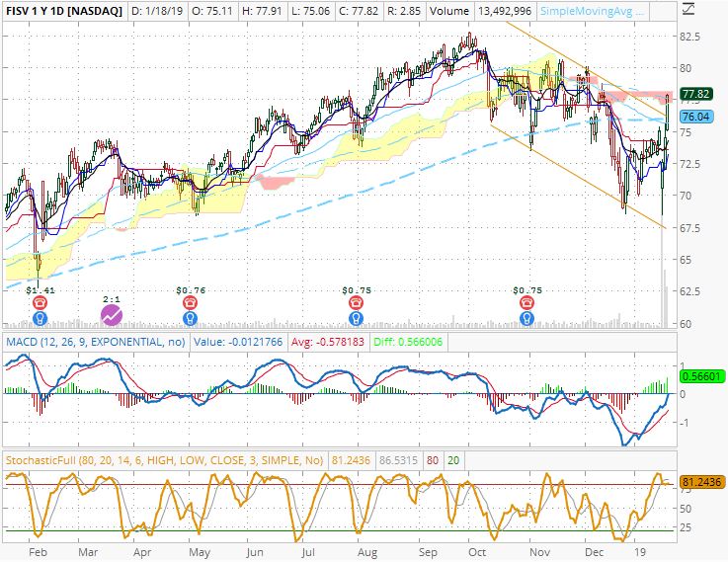Click the Jun label on the time axis
Viewport: 728px width, 562px height.
click(255, 552)
